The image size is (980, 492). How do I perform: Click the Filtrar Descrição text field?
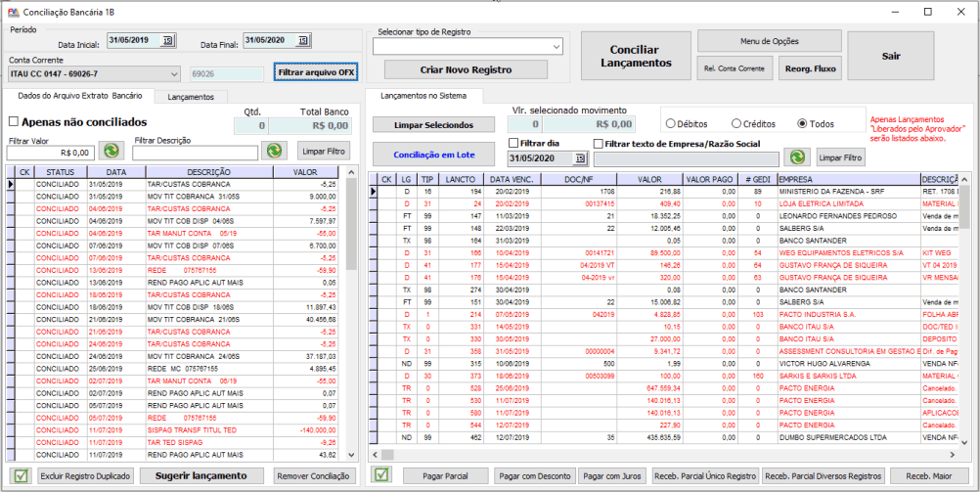tap(196, 153)
